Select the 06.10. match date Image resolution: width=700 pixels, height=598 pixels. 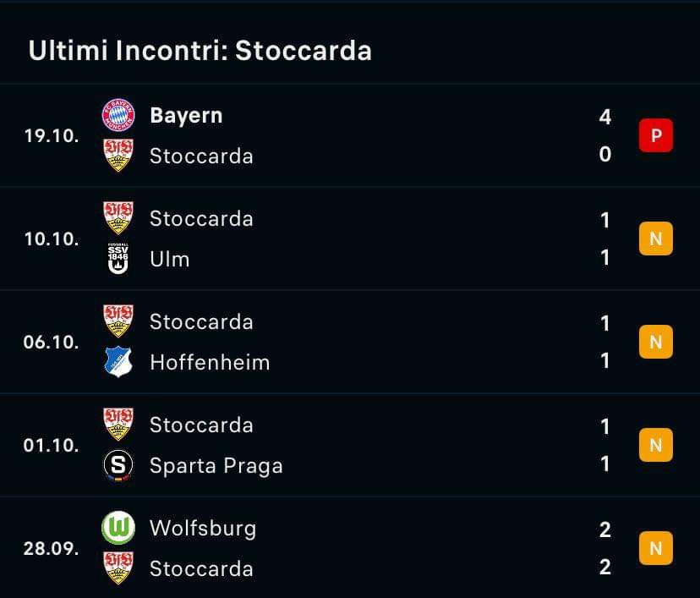[x=52, y=342]
